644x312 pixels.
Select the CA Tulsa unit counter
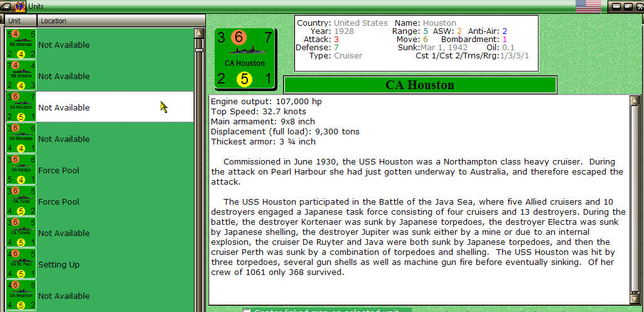click(x=21, y=201)
